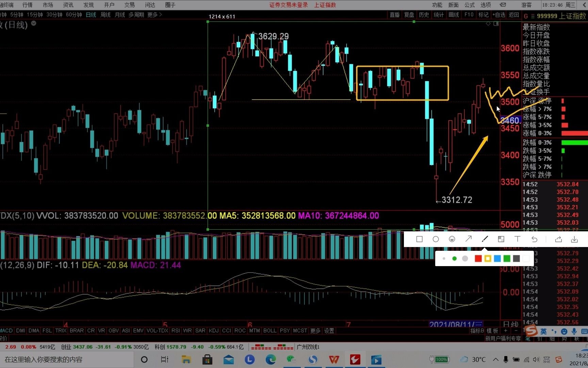Open the 交易 menu
Viewport: 588px width, 368px height.
point(130,5)
